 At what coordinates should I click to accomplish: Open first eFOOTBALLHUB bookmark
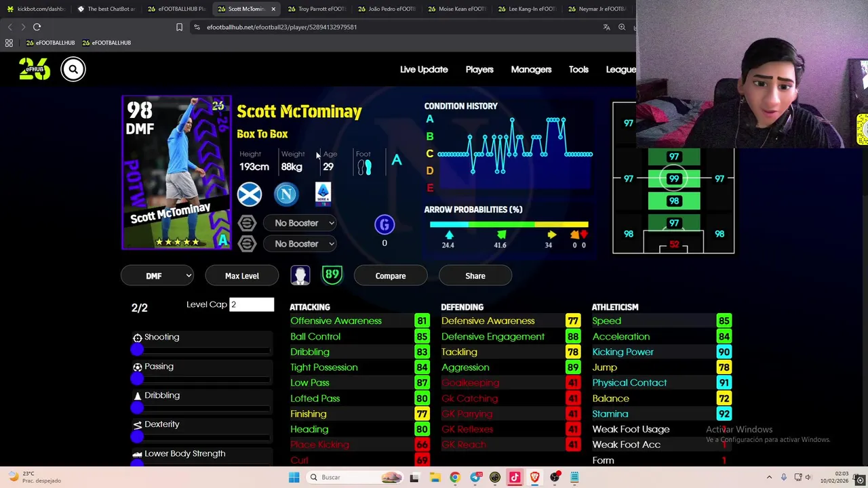pos(50,43)
